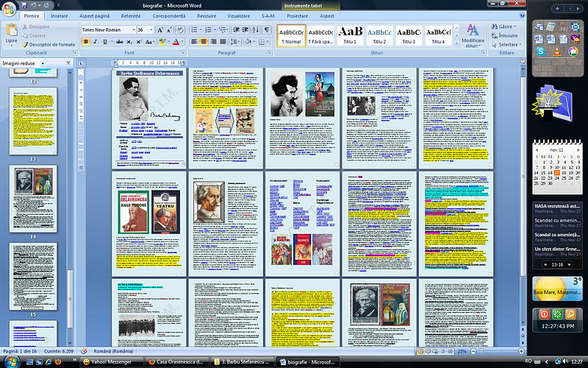Open the Office button menu
This screenshot has height=368, width=588.
click(9, 9)
